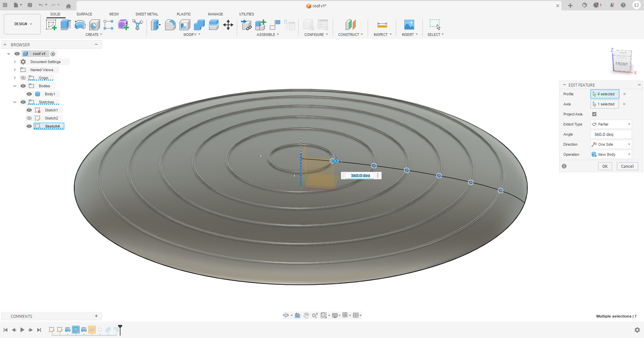Image resolution: width=644 pixels, height=338 pixels.
Task: Switch to the MESH tab
Action: point(114,14)
